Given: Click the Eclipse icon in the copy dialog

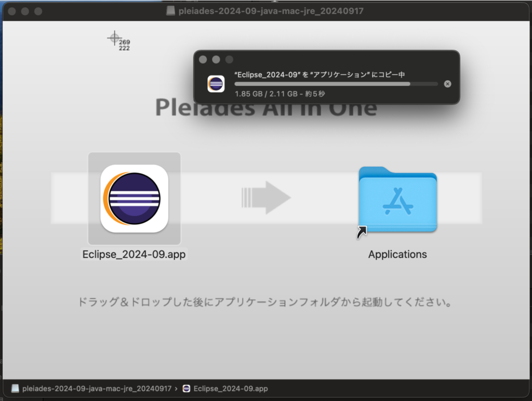Looking at the screenshot, I should pos(216,84).
